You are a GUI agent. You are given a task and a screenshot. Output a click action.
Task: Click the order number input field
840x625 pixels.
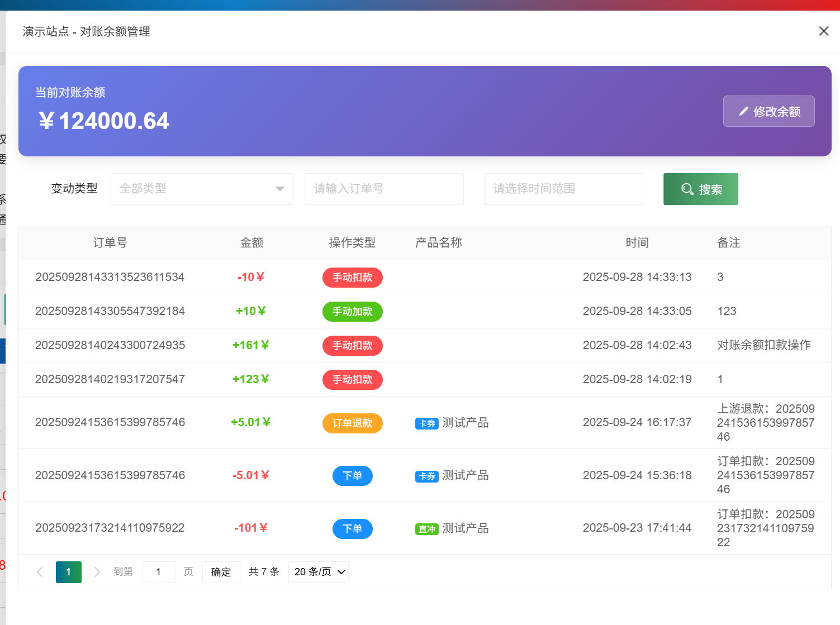coord(384,189)
